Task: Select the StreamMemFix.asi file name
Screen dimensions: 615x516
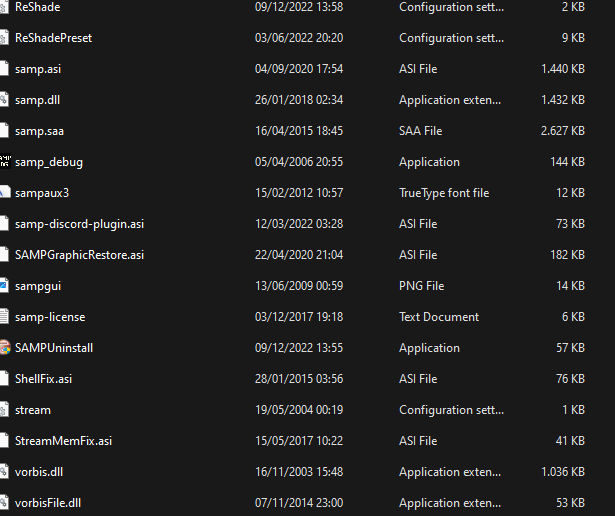Action: pyautogui.click(x=63, y=441)
